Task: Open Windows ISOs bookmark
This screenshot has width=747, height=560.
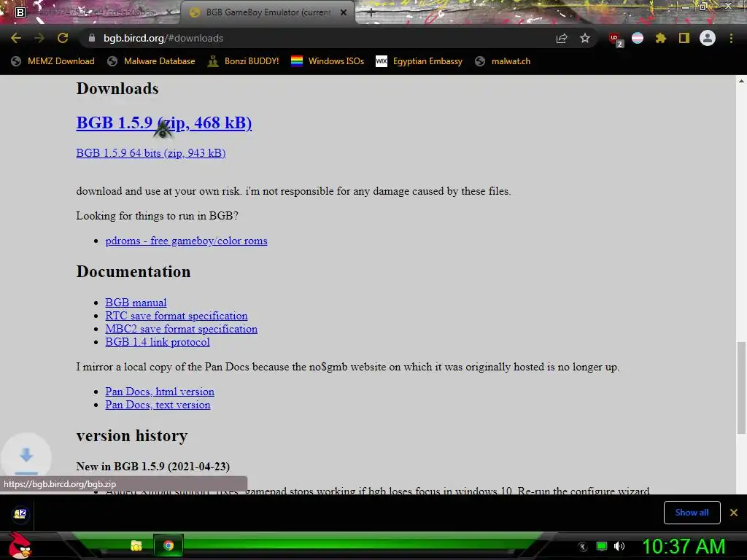Action: 328,61
